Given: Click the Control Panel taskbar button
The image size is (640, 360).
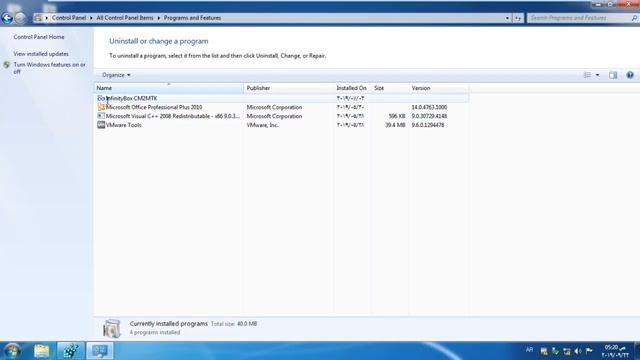Looking at the screenshot, I should pyautogui.click(x=100, y=351).
